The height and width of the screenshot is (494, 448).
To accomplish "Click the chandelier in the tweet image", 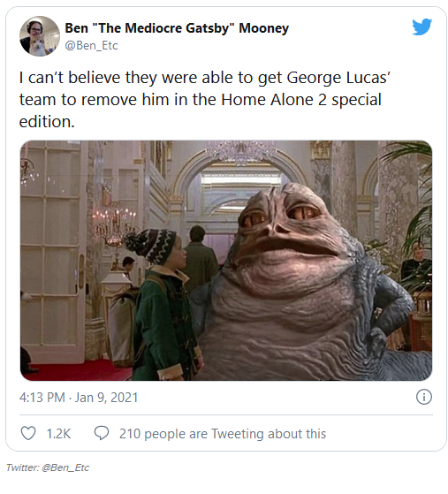I will tap(241, 152).
